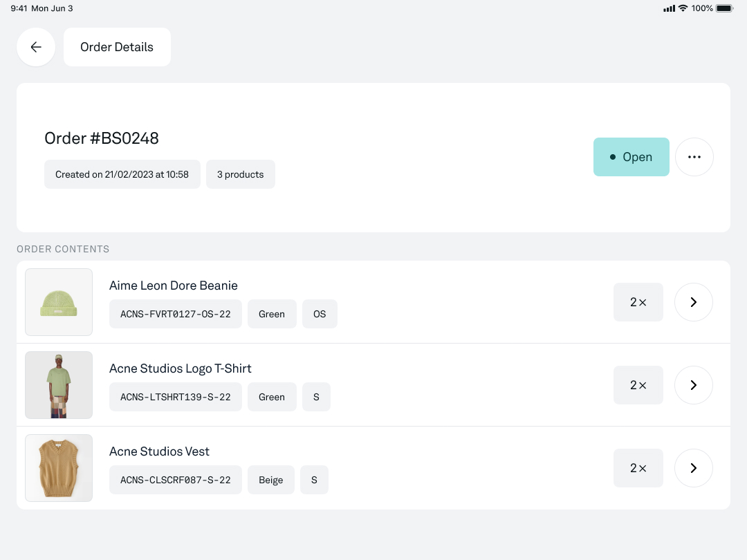The height and width of the screenshot is (560, 747).
Task: Select the green beanie product thumbnail
Action: pyautogui.click(x=59, y=302)
